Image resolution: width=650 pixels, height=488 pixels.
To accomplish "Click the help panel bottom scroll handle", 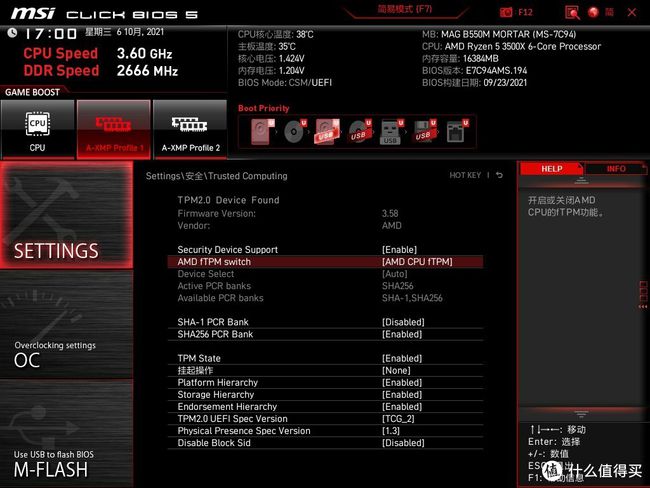I will [581, 413].
